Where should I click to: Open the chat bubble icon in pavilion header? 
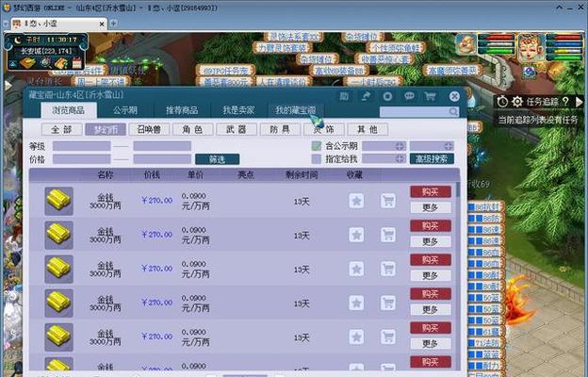tap(410, 96)
